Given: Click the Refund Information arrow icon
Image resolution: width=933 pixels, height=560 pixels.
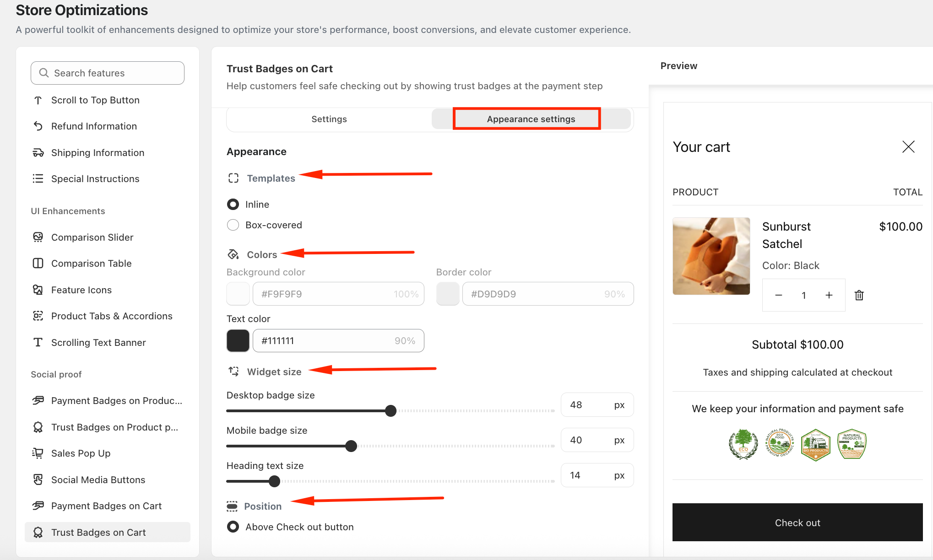Looking at the screenshot, I should [38, 126].
